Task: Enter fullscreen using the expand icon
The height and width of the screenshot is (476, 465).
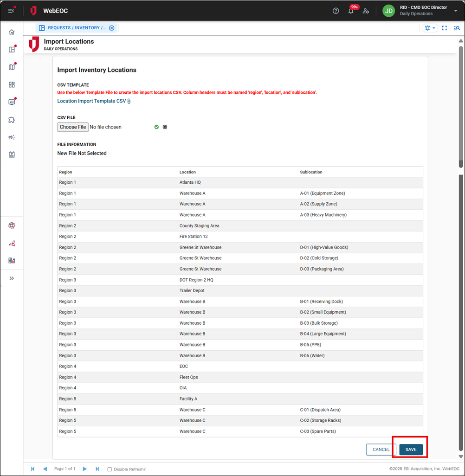Action: coord(444,28)
